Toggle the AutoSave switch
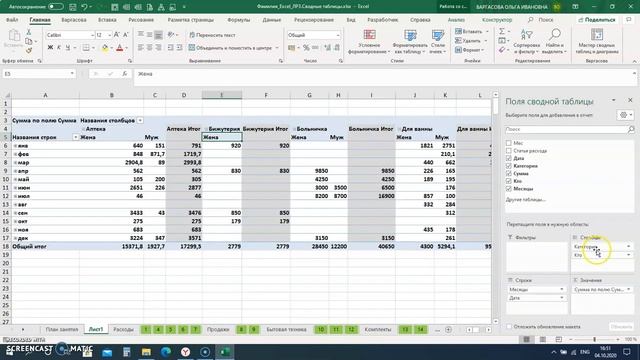 tap(56, 7)
